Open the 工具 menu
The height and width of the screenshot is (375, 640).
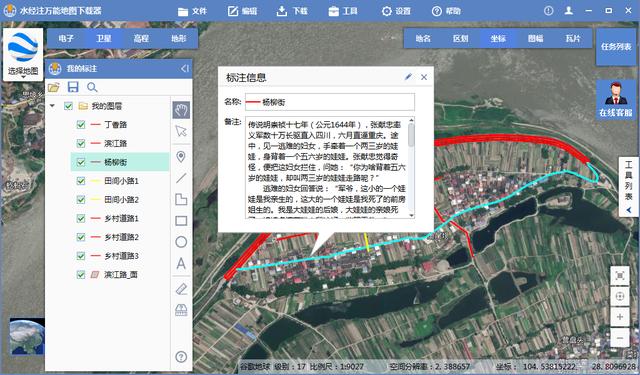(343, 11)
